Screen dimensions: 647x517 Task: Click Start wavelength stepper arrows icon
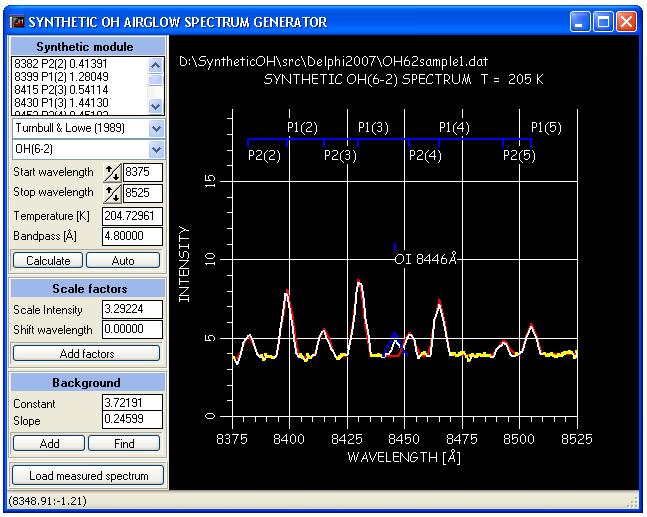click(112, 172)
